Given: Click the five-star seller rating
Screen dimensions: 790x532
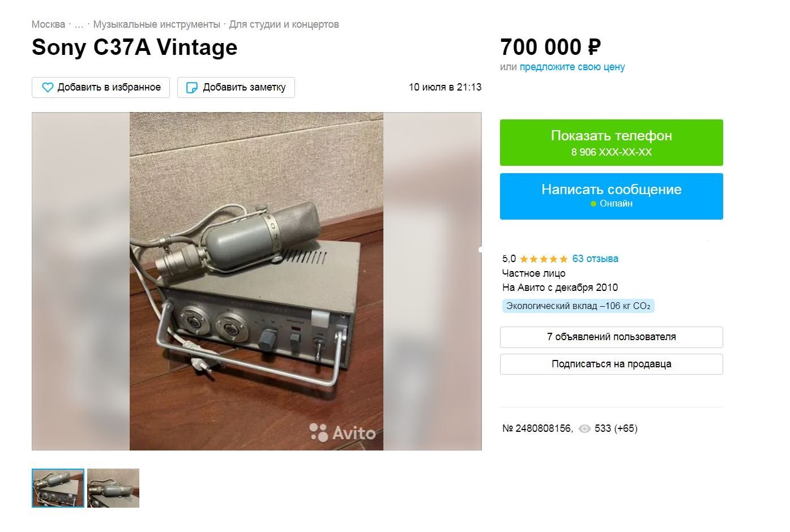Looking at the screenshot, I should click(543, 259).
